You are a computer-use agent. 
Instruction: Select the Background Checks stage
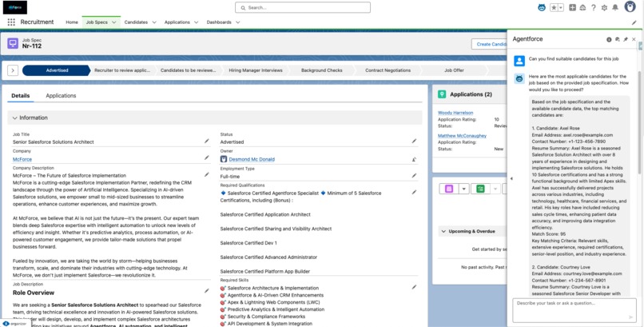tap(321, 70)
